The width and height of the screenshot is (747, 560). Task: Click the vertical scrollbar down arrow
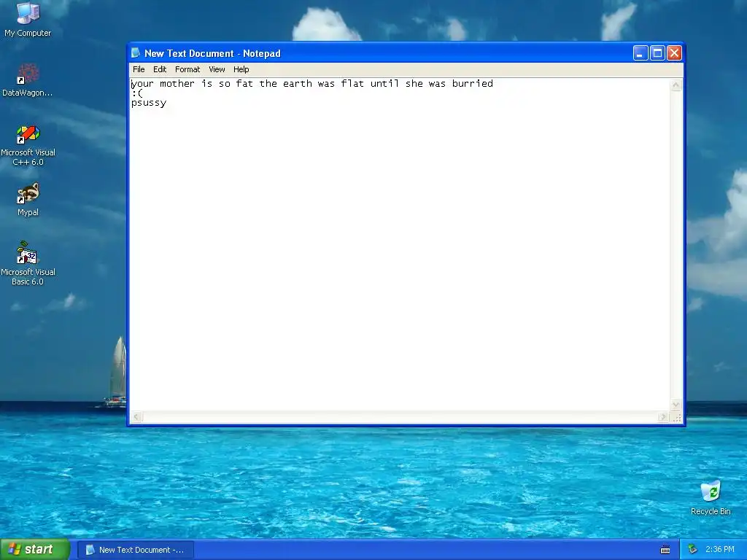tap(676, 405)
